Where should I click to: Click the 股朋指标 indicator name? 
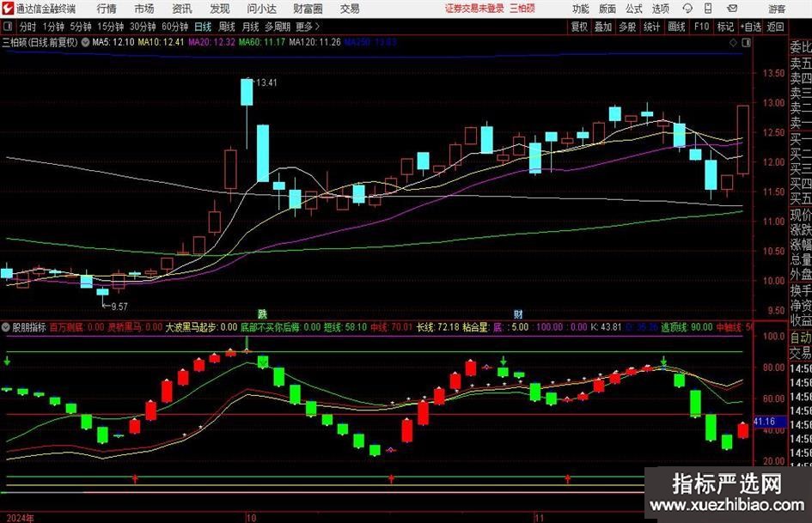coord(29,327)
